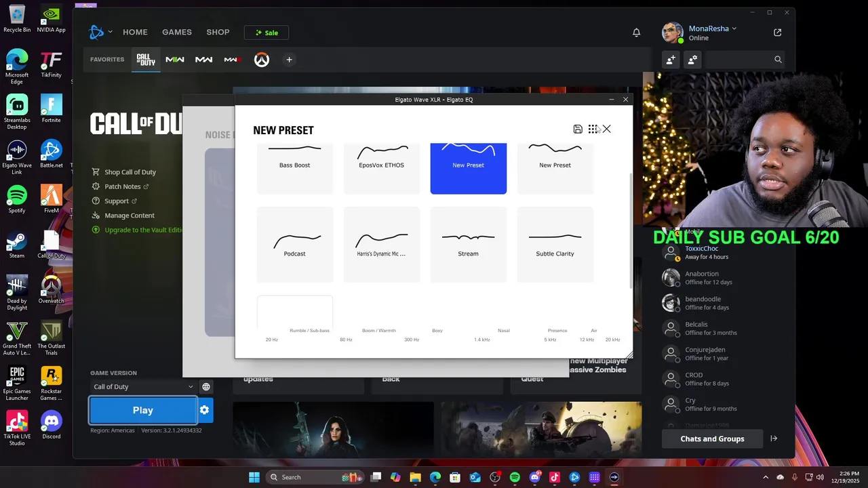
Task: Select Harris's Dynamic Mic preset
Action: tap(382, 245)
